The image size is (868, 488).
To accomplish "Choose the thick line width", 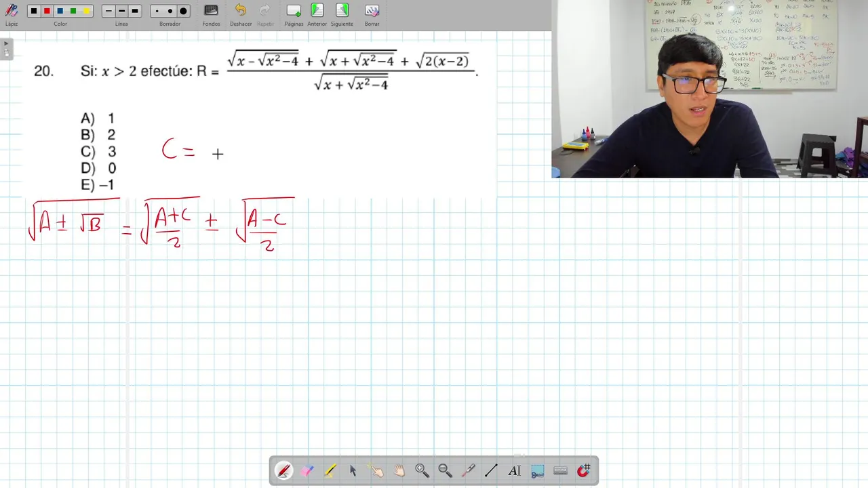I will tap(134, 11).
